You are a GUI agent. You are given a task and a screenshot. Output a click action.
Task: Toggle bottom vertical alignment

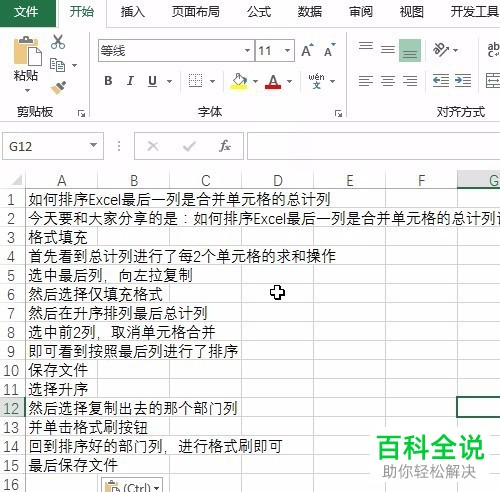point(410,50)
